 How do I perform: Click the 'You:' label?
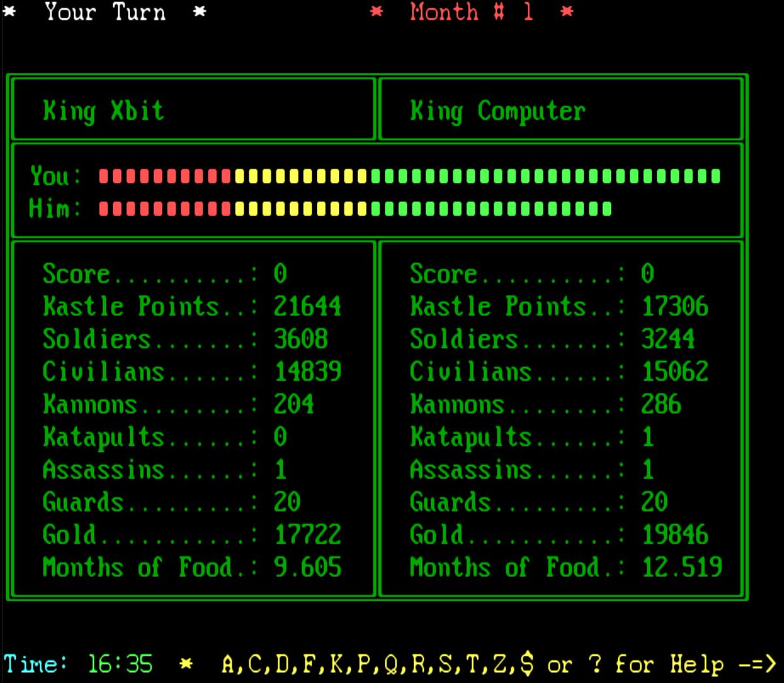coord(56,176)
